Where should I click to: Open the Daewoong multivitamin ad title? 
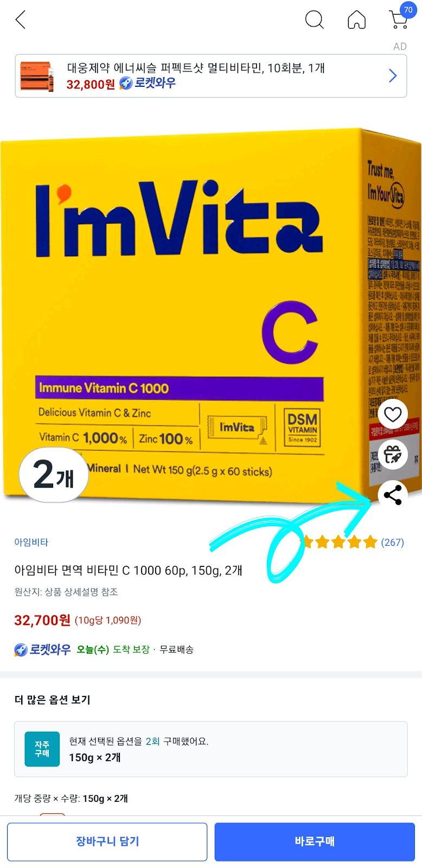pyautogui.click(x=196, y=68)
